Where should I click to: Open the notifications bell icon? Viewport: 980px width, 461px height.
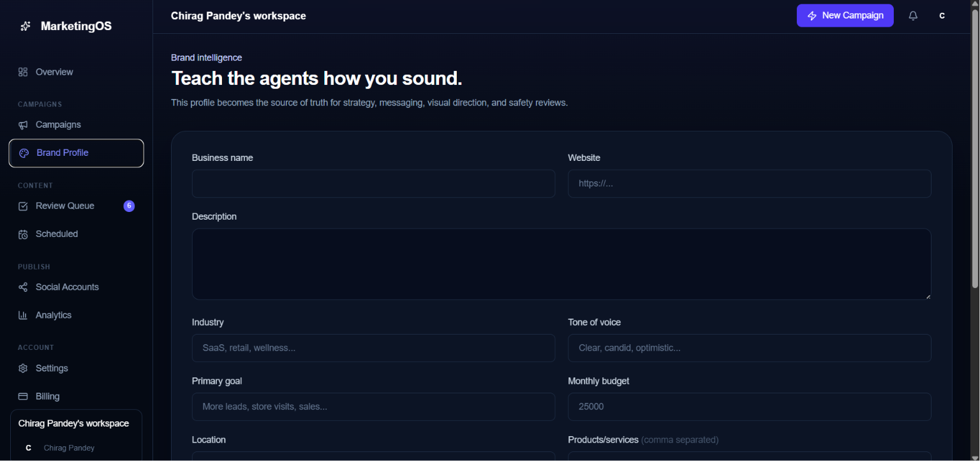913,16
